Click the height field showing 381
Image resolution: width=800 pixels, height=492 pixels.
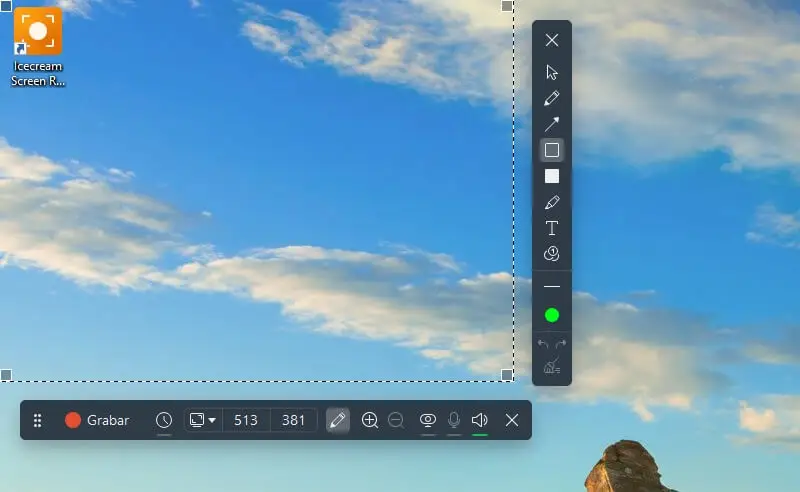tap(293, 421)
